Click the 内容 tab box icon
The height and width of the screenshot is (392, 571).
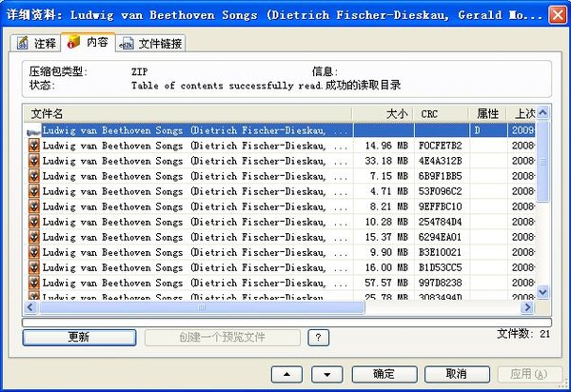73,42
